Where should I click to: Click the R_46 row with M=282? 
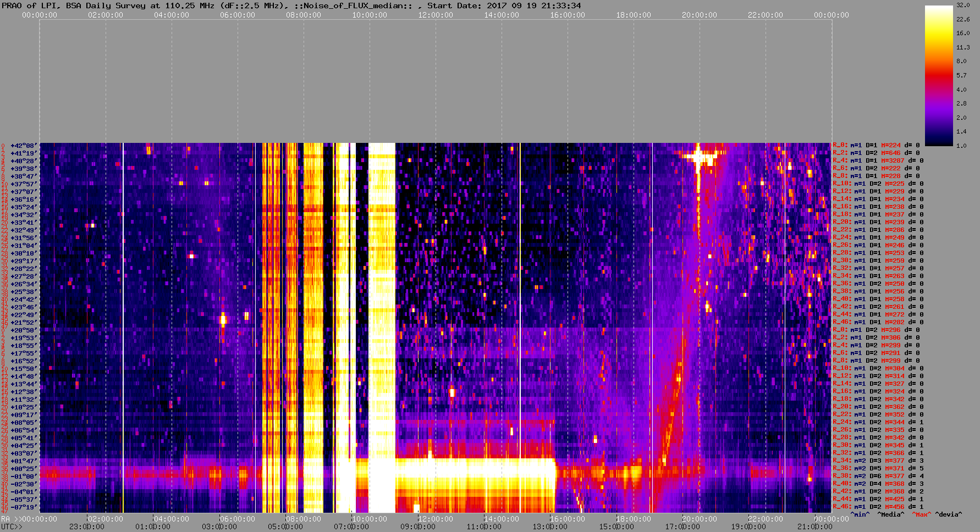pyautogui.click(x=878, y=323)
